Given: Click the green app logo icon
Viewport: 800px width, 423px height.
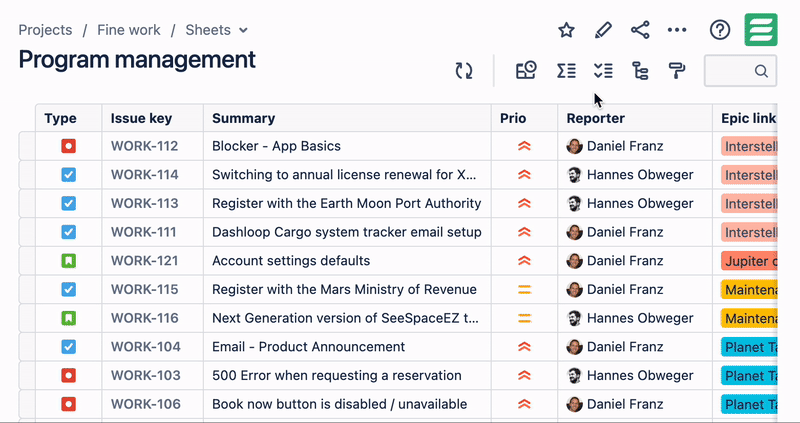Looking at the screenshot, I should click(762, 30).
